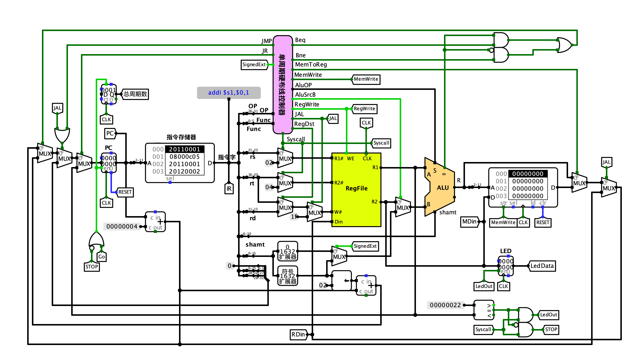Click the 总周期数 cycle counter label
Screen dimensions: 644x353
click(x=135, y=94)
